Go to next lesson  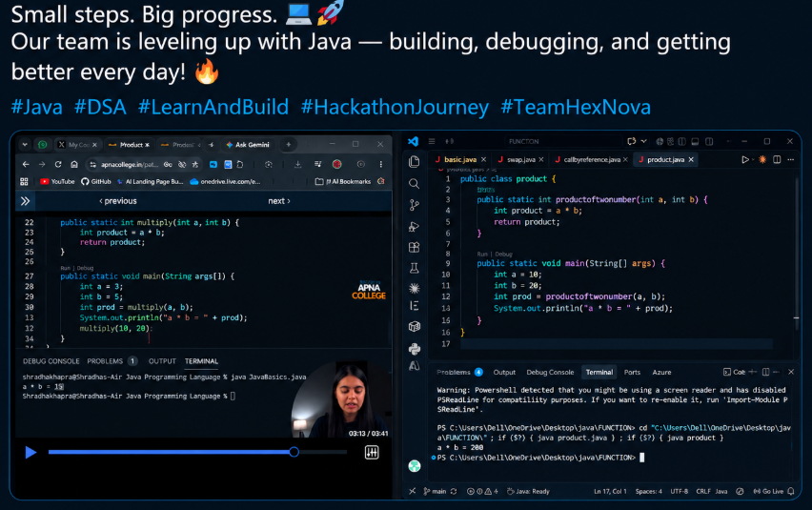279,201
